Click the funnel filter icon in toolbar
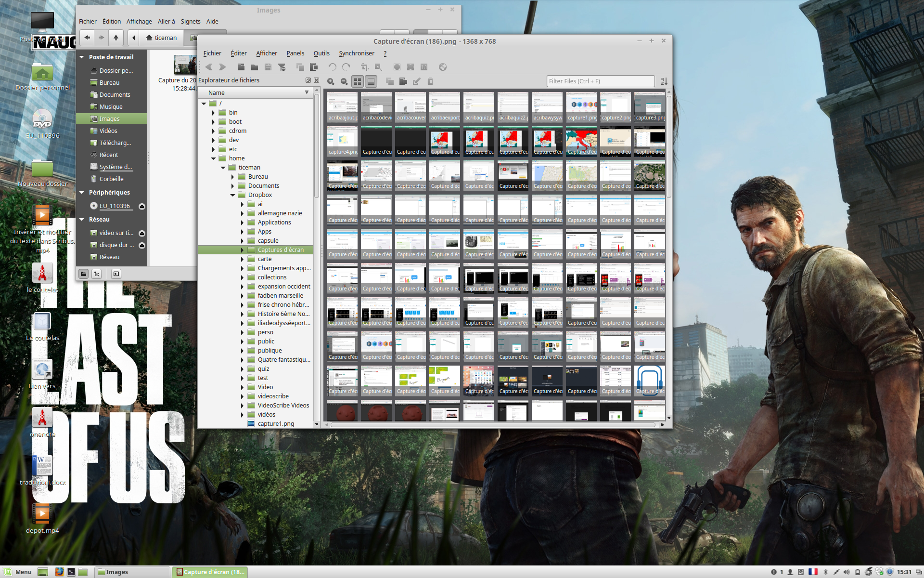 282,67
